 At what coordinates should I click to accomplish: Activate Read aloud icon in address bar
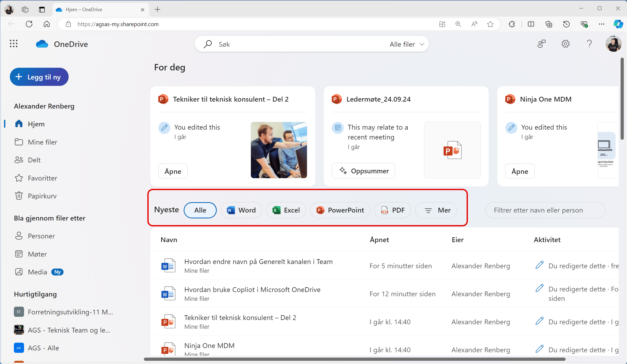click(x=474, y=24)
